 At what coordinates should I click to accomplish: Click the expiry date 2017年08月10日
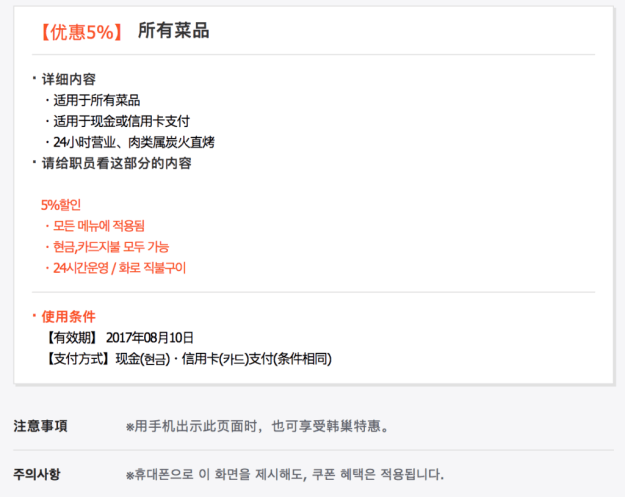pyautogui.click(x=150, y=338)
